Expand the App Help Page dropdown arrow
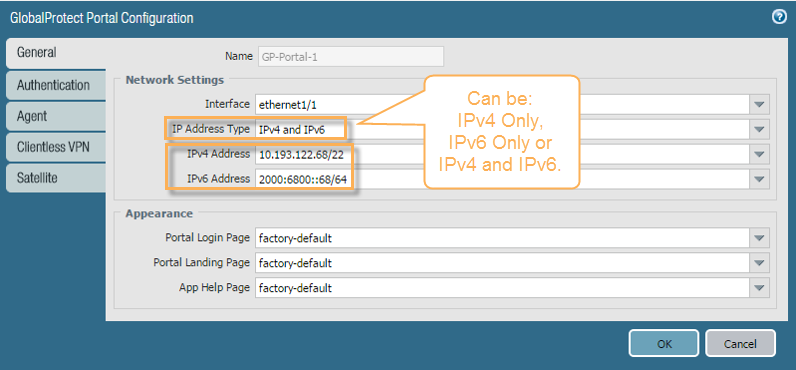The width and height of the screenshot is (796, 370). click(x=759, y=288)
